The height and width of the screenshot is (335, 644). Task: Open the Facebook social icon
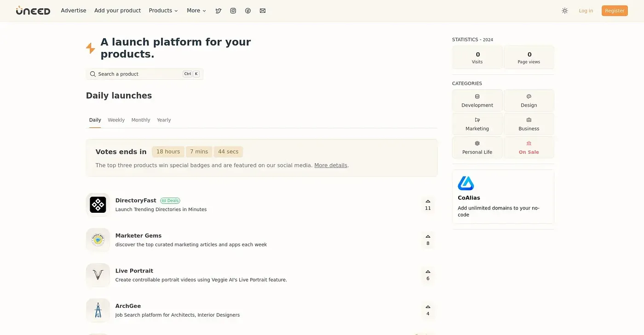[248, 11]
